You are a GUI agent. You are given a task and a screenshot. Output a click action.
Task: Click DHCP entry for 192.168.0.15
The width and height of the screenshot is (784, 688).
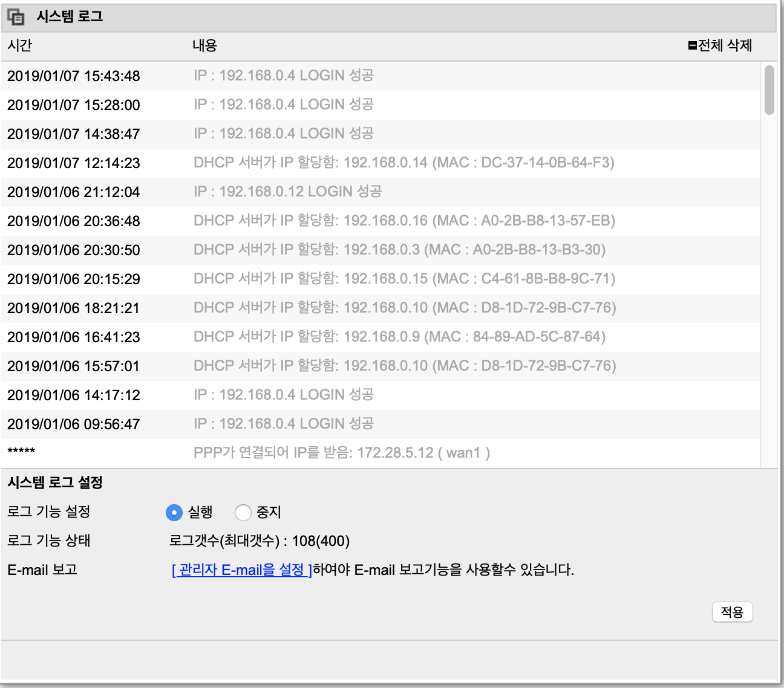(x=404, y=279)
